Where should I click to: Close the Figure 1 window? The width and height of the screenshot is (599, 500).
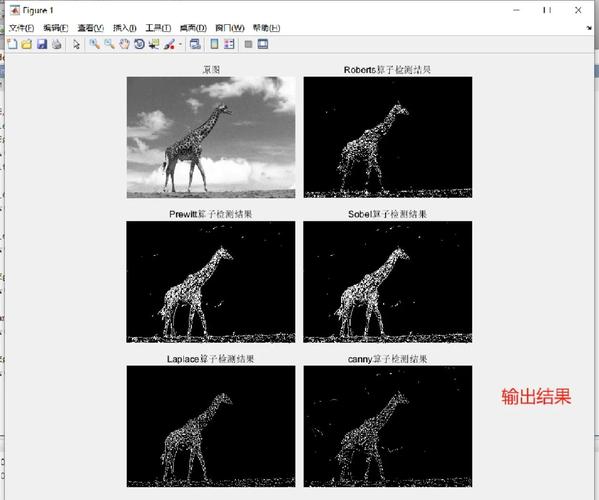click(578, 10)
